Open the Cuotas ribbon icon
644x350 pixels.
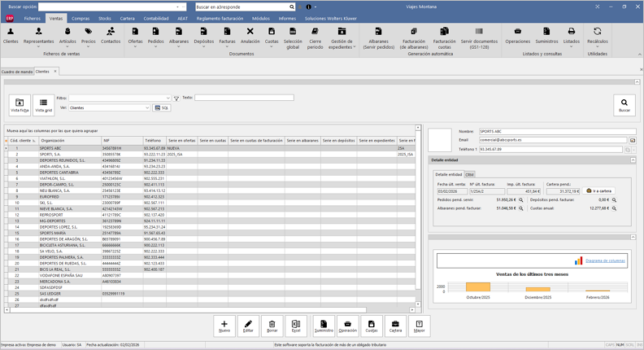[272, 37]
